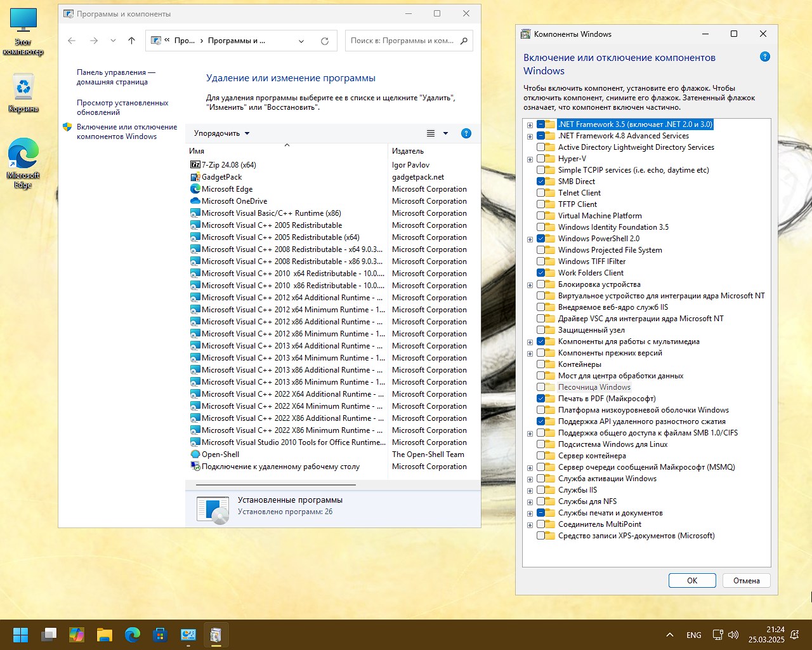This screenshot has width=812, height=650.
Task: Click Программы и ... breadcrumb segment
Action: point(237,41)
